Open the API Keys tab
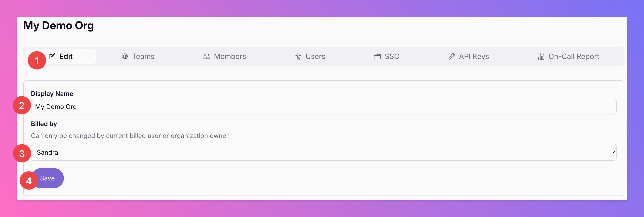 coord(468,57)
